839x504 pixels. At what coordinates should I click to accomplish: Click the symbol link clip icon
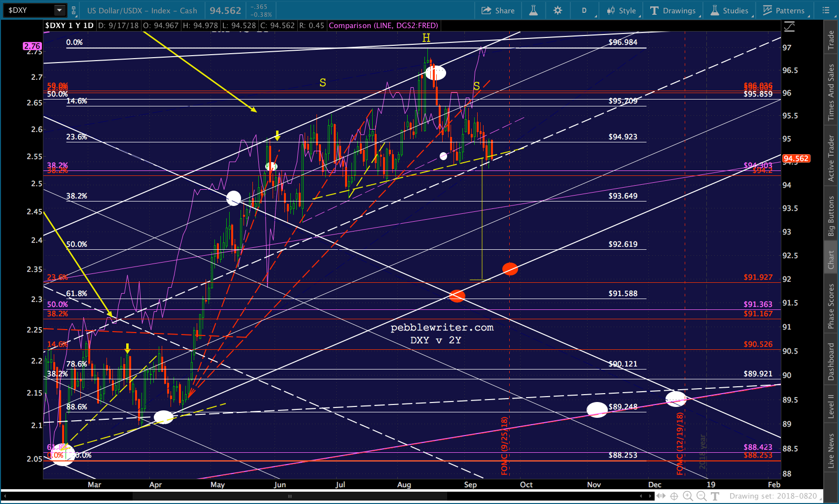[x=74, y=10]
